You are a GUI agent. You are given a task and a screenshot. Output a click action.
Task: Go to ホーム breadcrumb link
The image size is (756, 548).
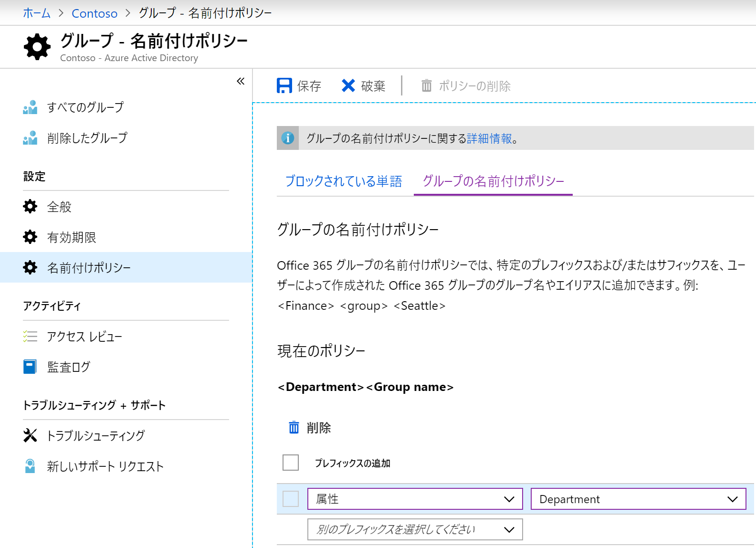(x=37, y=13)
